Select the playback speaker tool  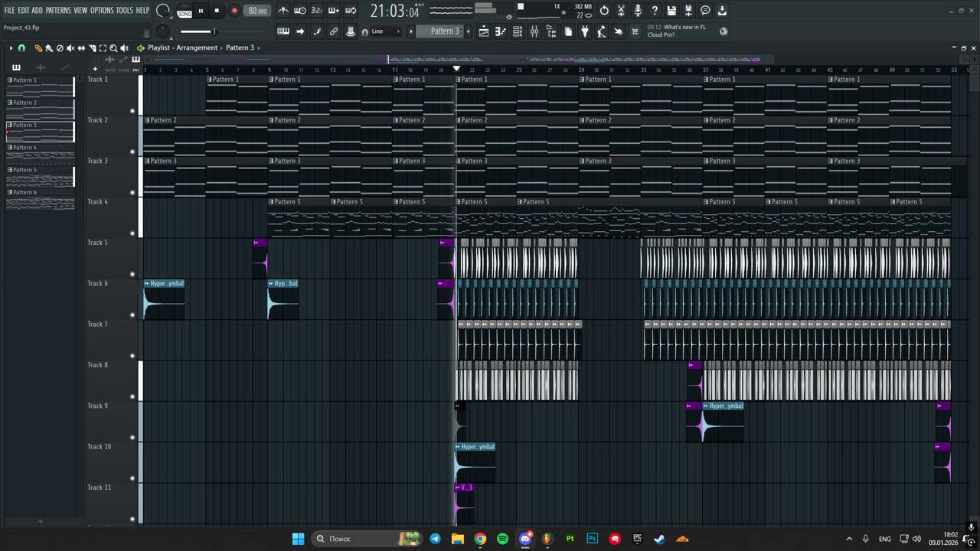click(x=124, y=47)
